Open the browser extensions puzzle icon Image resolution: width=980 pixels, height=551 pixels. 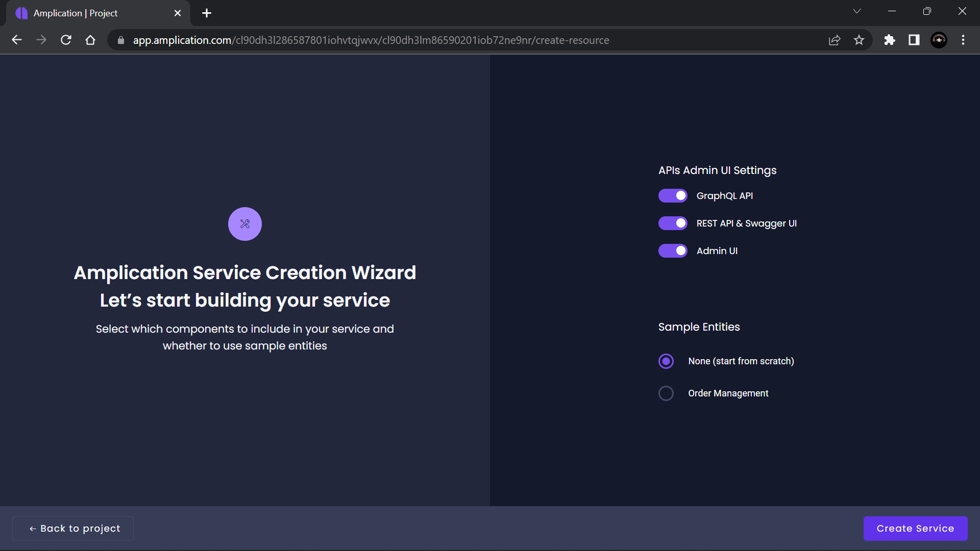coord(889,40)
